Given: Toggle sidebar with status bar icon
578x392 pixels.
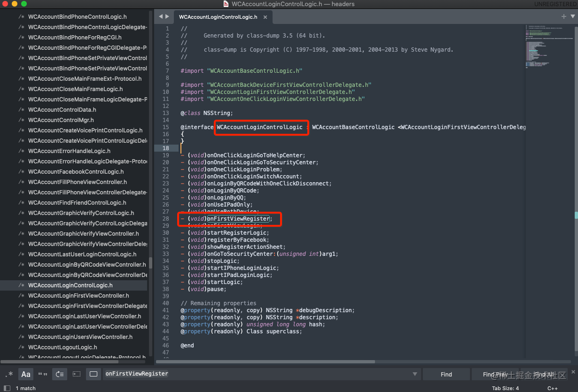Looking at the screenshot, I should [x=7, y=388].
